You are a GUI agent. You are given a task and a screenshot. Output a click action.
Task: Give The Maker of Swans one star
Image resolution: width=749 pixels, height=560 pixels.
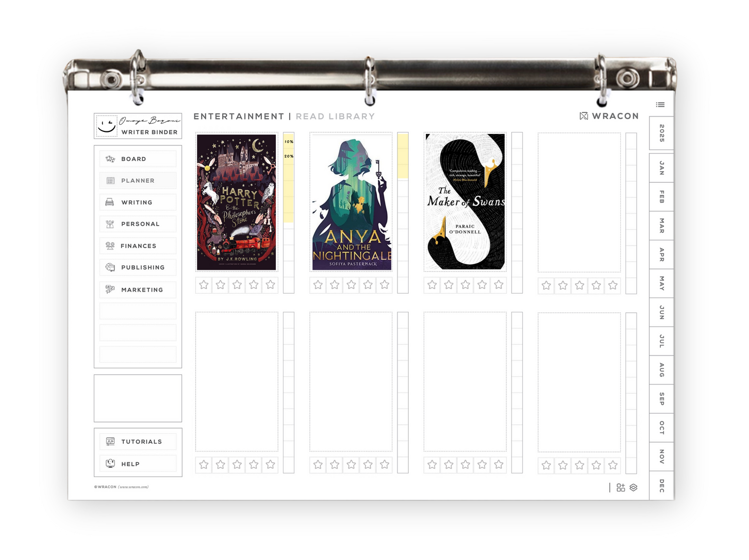tap(432, 285)
